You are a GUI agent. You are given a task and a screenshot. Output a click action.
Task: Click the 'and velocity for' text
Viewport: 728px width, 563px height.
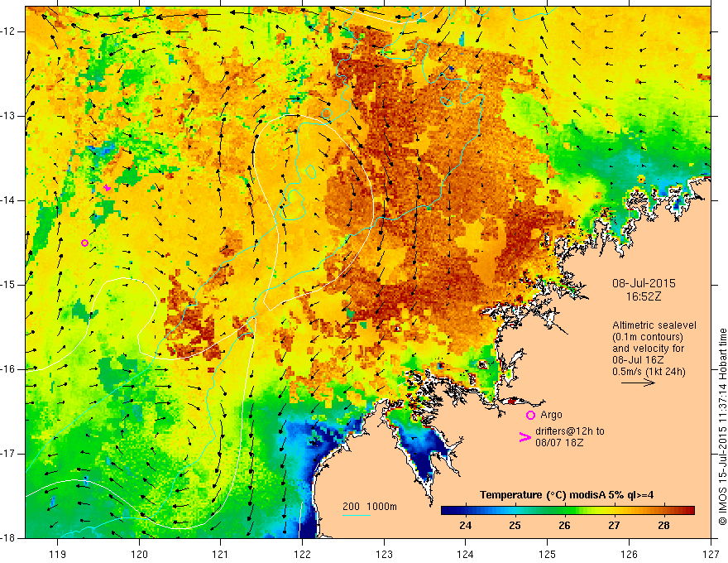click(648, 348)
